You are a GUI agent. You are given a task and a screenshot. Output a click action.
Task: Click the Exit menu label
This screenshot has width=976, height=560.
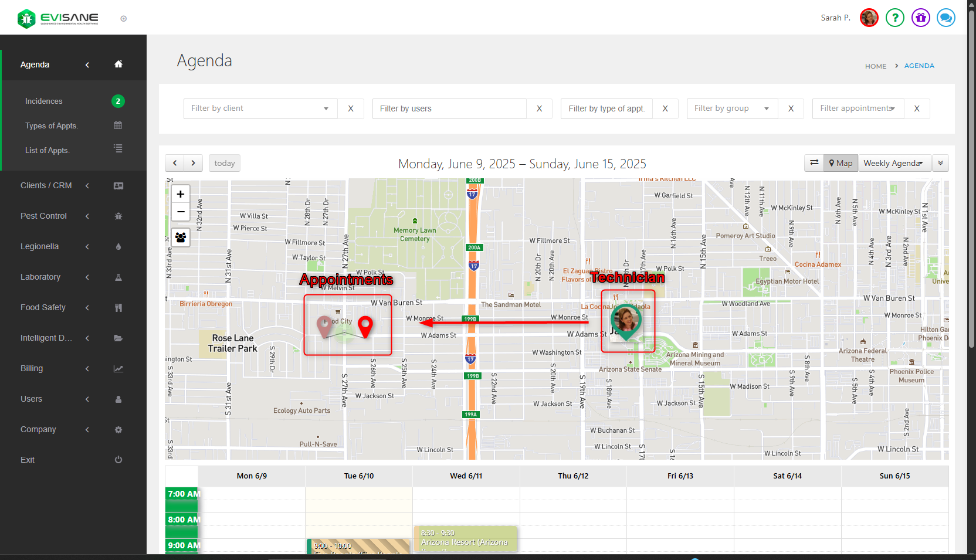[28, 460]
